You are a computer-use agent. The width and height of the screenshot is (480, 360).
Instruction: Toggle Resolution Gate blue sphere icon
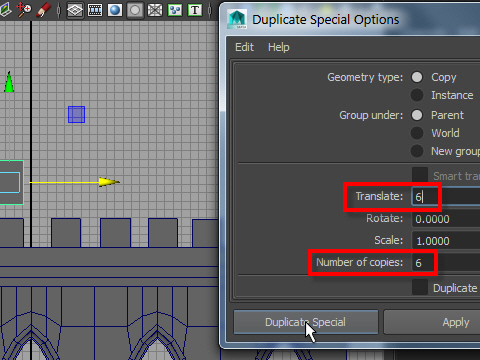(x=115, y=10)
